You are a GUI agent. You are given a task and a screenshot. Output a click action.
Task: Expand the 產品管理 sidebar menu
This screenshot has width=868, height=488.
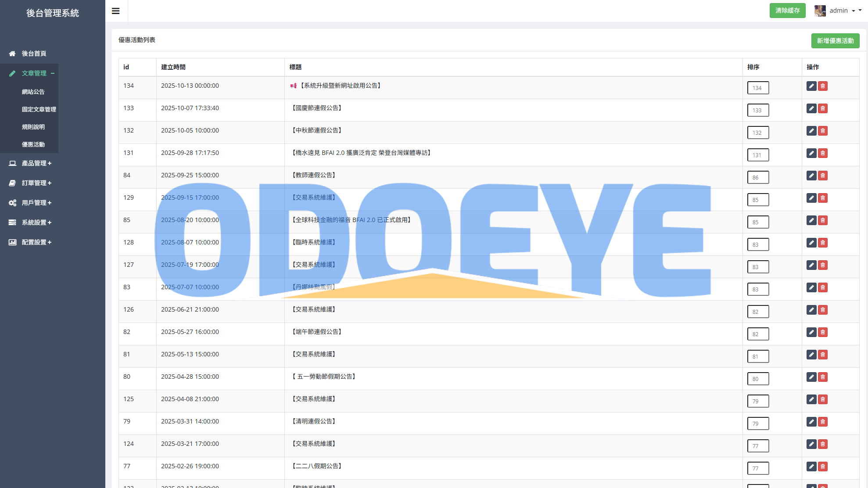[36, 163]
